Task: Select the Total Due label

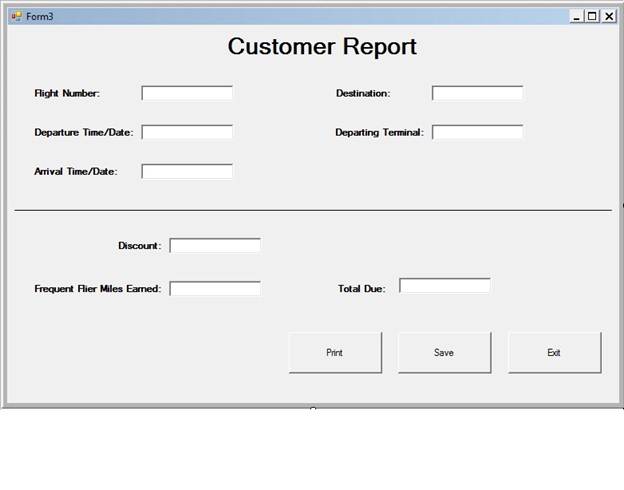Action: tap(361, 289)
